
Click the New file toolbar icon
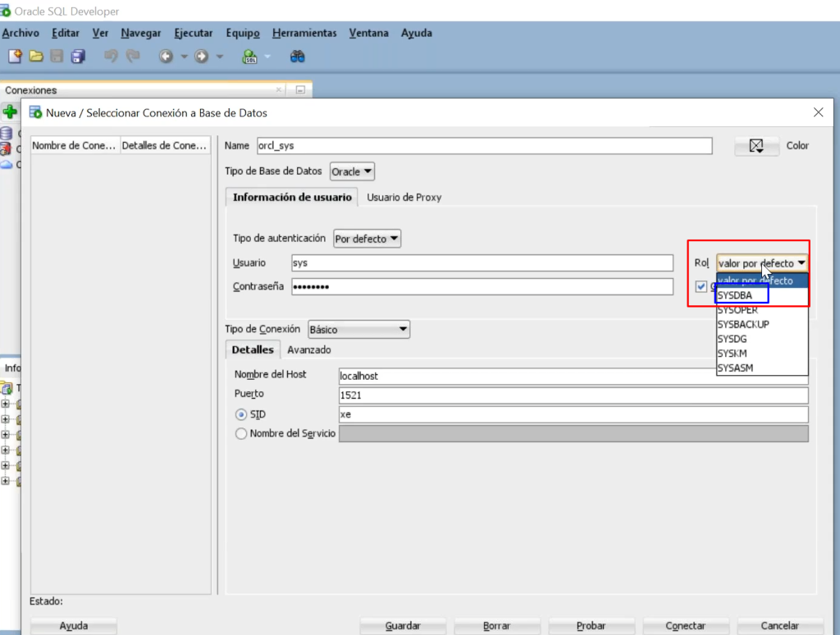click(15, 56)
